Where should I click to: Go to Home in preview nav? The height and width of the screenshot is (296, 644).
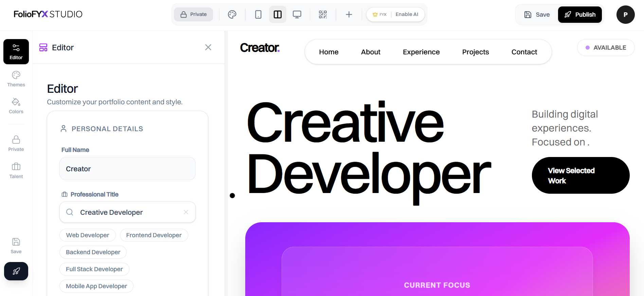point(329,52)
